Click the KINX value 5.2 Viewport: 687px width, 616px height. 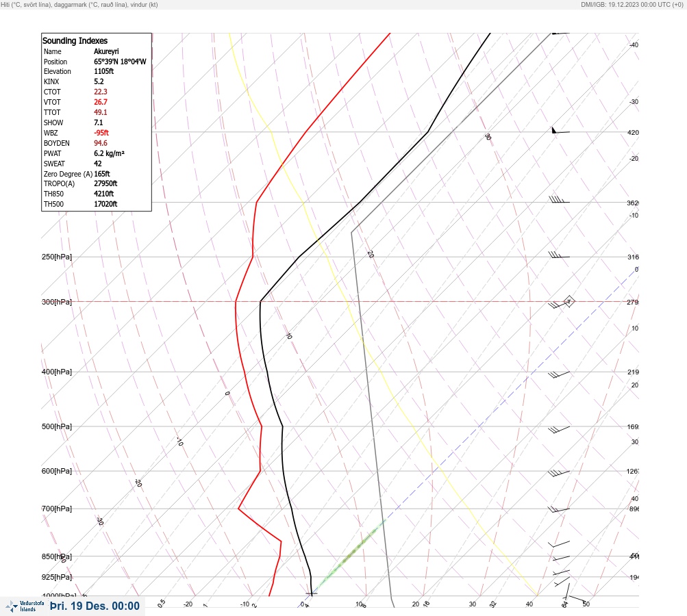coord(99,81)
